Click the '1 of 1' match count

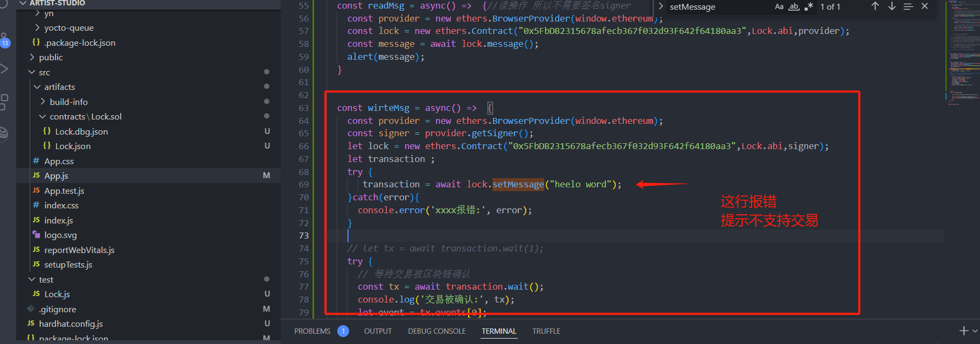pyautogui.click(x=830, y=6)
